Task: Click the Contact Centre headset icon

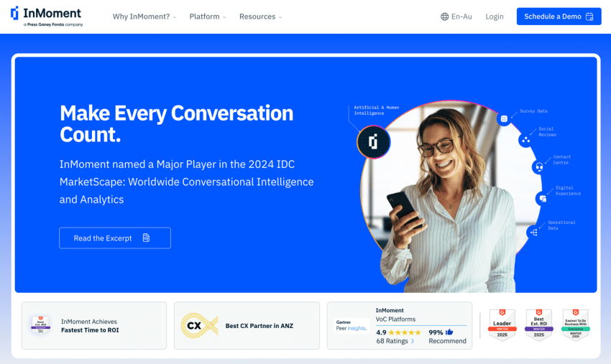Action: [x=539, y=167]
